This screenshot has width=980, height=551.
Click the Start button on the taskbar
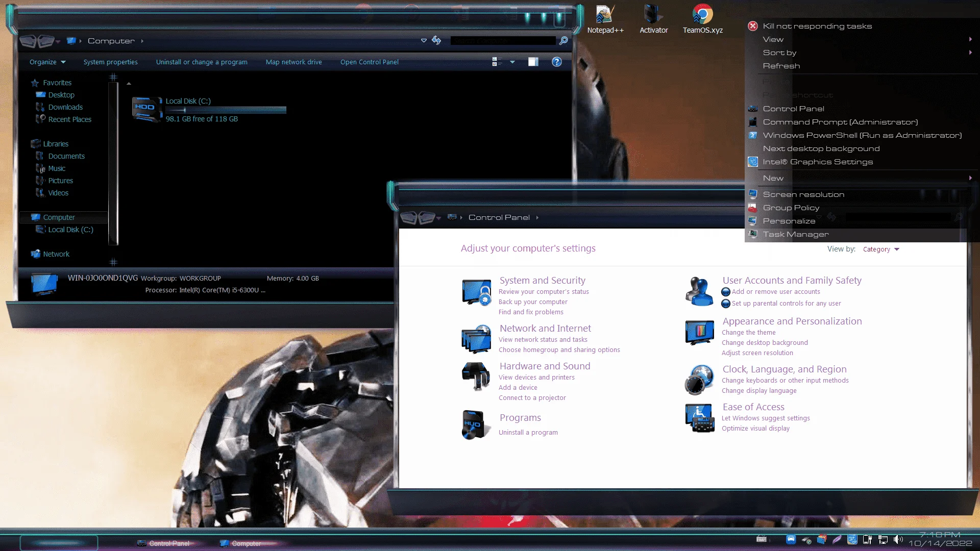[x=59, y=543]
